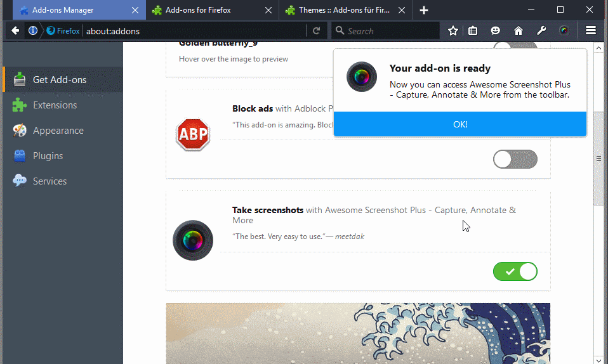The height and width of the screenshot is (364, 608).
Task: Click the Awesome Screenshot camera logo in the list
Action: (193, 240)
